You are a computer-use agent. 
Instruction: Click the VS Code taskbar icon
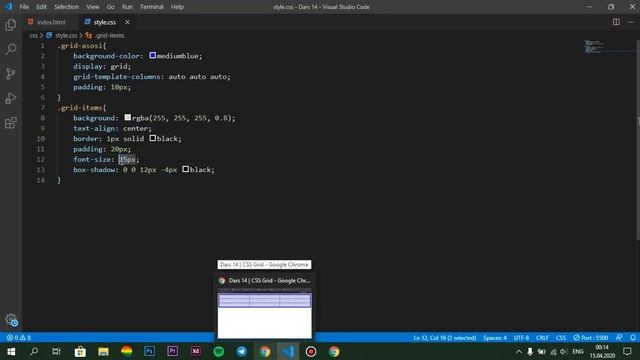(288, 351)
